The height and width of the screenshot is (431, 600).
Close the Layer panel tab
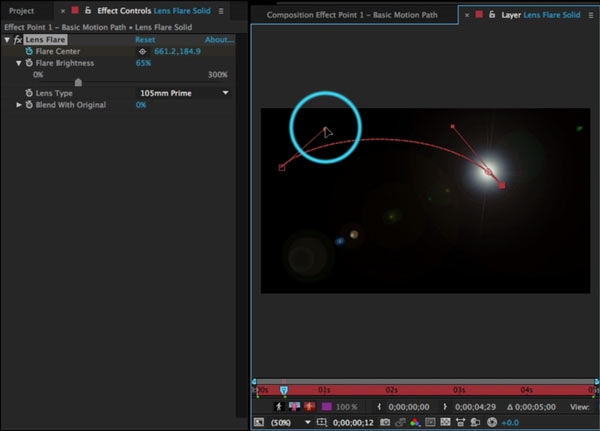[x=467, y=15]
